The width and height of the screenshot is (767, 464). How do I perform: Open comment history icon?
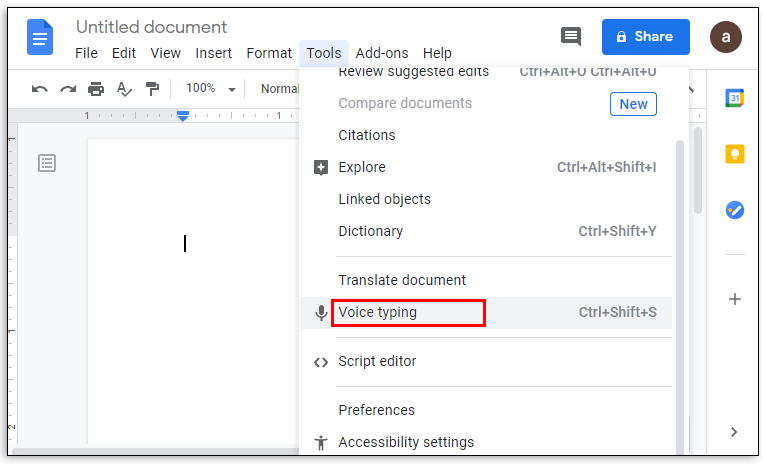click(571, 37)
